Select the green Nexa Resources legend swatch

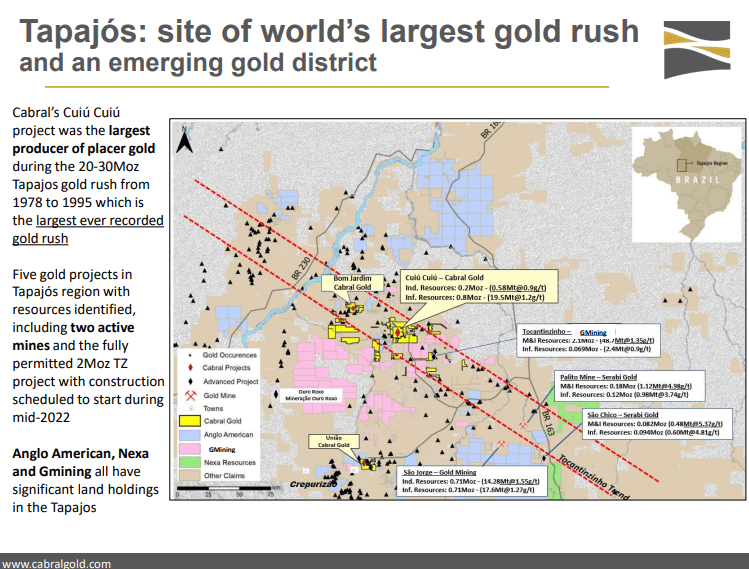tap(189, 462)
